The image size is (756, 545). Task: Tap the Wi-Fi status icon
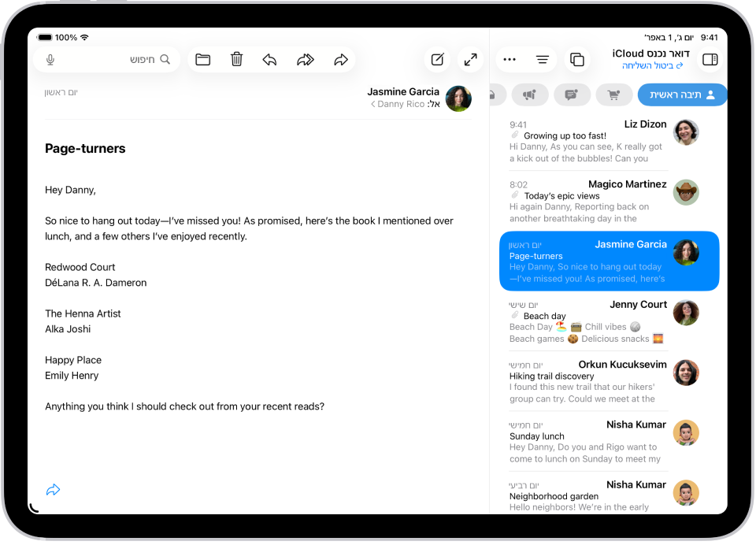point(84,37)
